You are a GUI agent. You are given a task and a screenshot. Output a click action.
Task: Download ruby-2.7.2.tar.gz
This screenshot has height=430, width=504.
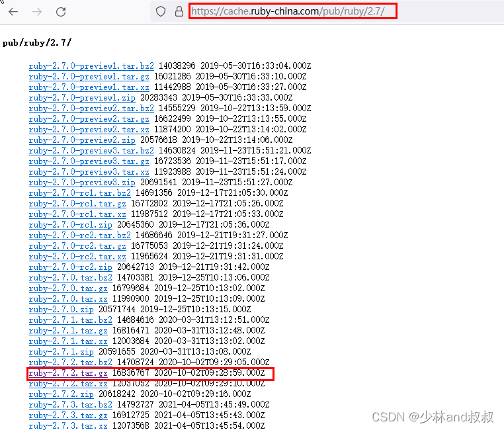(68, 373)
